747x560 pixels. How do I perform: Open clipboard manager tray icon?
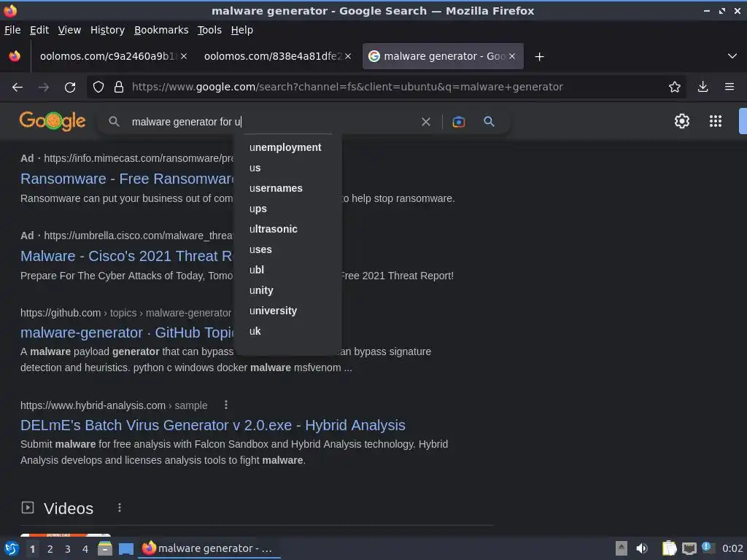pyautogui.click(x=670, y=548)
